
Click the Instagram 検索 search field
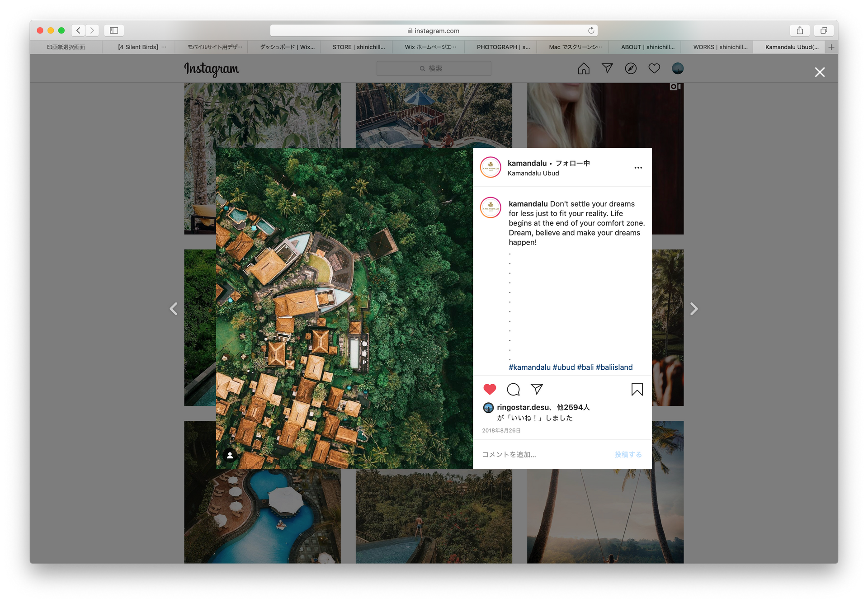point(434,68)
